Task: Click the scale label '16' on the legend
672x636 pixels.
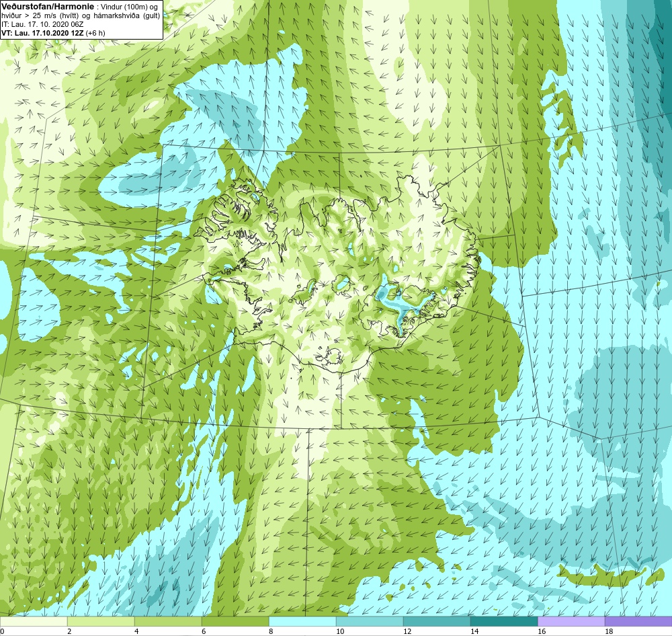Action: click(x=541, y=631)
